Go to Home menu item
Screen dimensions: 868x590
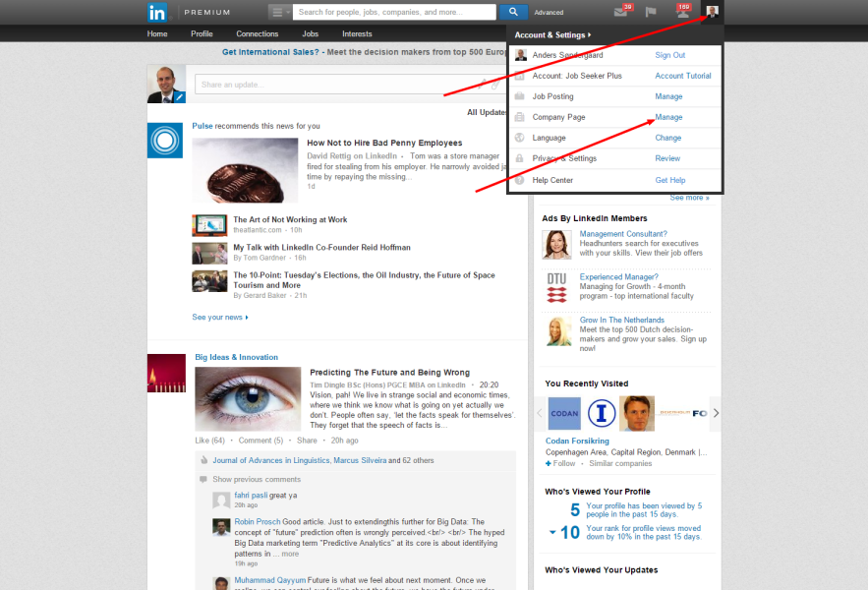[157, 33]
